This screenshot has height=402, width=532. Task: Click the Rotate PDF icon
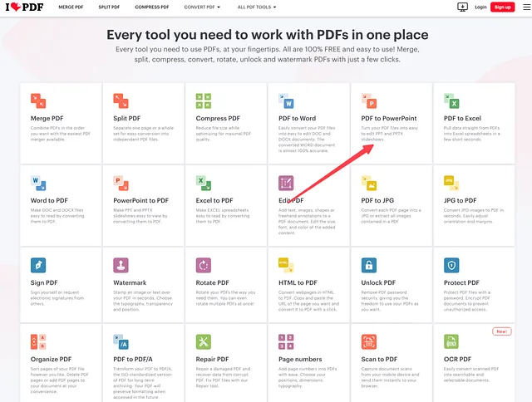point(203,265)
